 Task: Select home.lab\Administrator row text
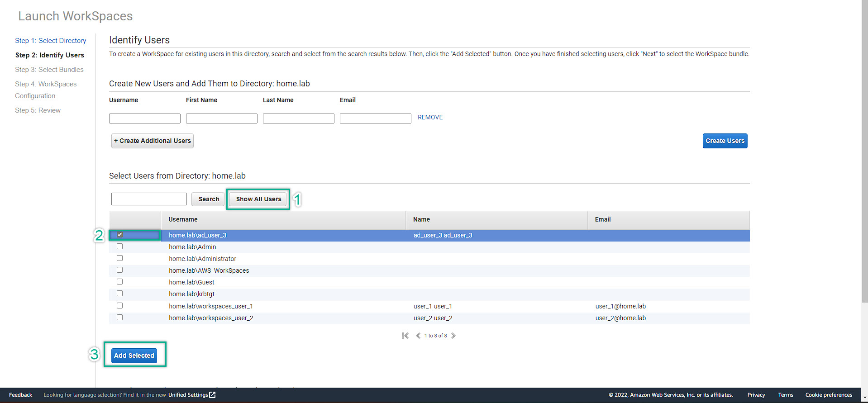coord(202,259)
